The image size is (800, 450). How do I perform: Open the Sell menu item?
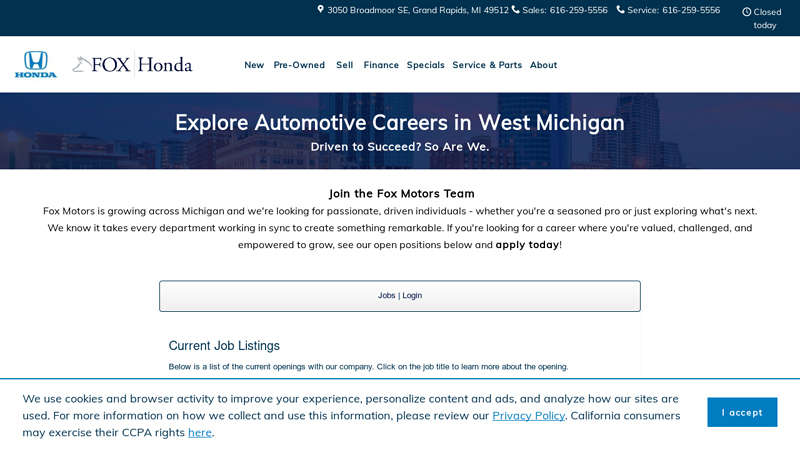coord(344,65)
